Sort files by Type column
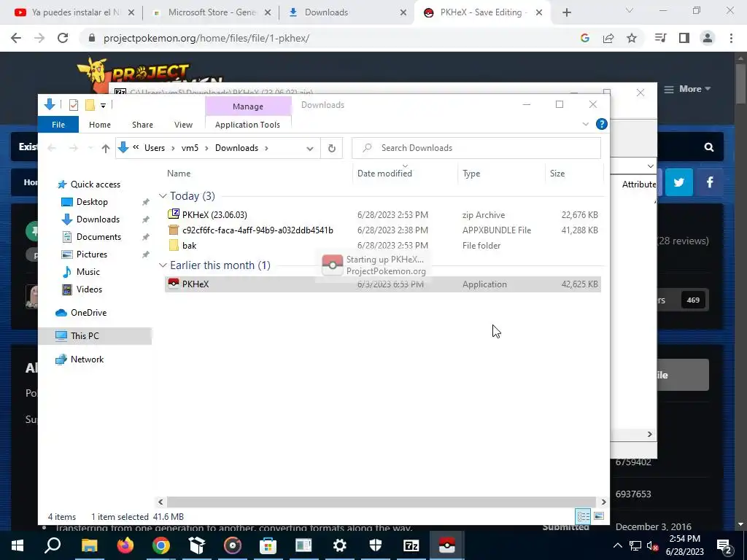Image resolution: width=747 pixels, height=560 pixels. pos(471,174)
